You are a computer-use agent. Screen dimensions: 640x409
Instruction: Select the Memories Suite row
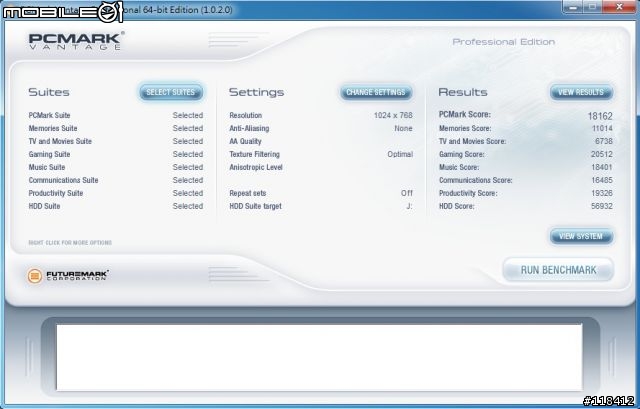click(x=116, y=129)
